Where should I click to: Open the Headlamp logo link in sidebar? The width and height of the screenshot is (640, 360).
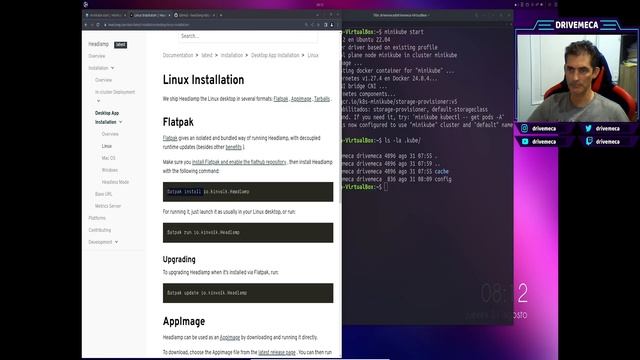pyautogui.click(x=98, y=44)
